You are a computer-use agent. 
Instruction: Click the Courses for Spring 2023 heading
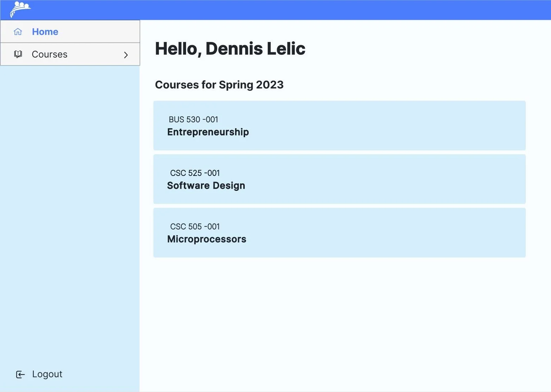[x=219, y=85]
